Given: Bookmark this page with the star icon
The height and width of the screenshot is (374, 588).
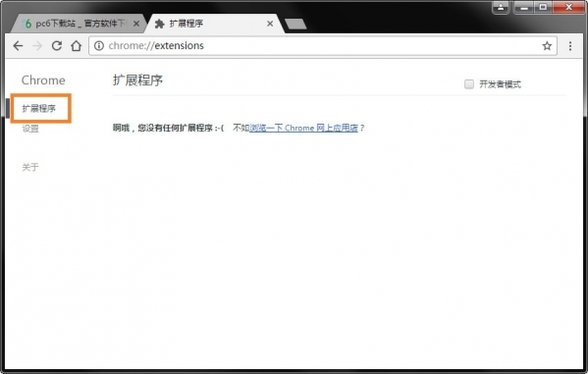Looking at the screenshot, I should [x=547, y=46].
